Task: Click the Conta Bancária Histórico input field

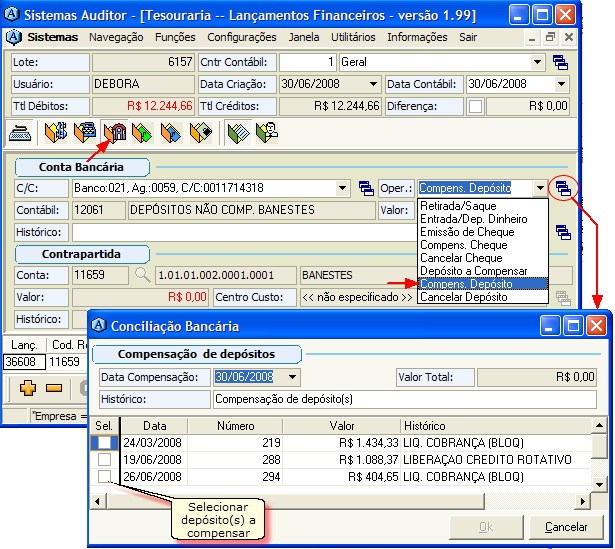Action: tap(243, 232)
